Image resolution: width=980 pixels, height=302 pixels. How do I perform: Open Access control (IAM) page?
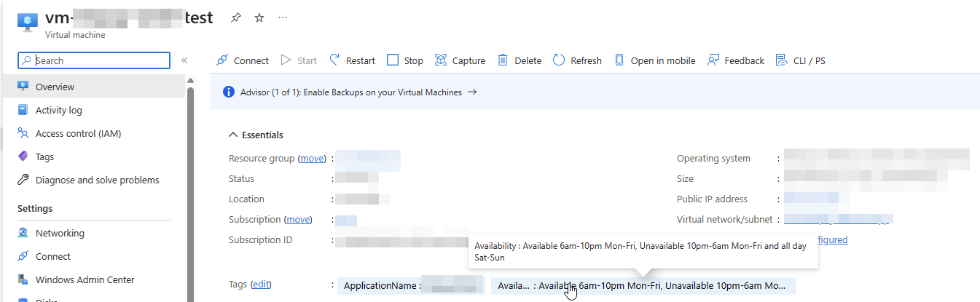pos(78,133)
